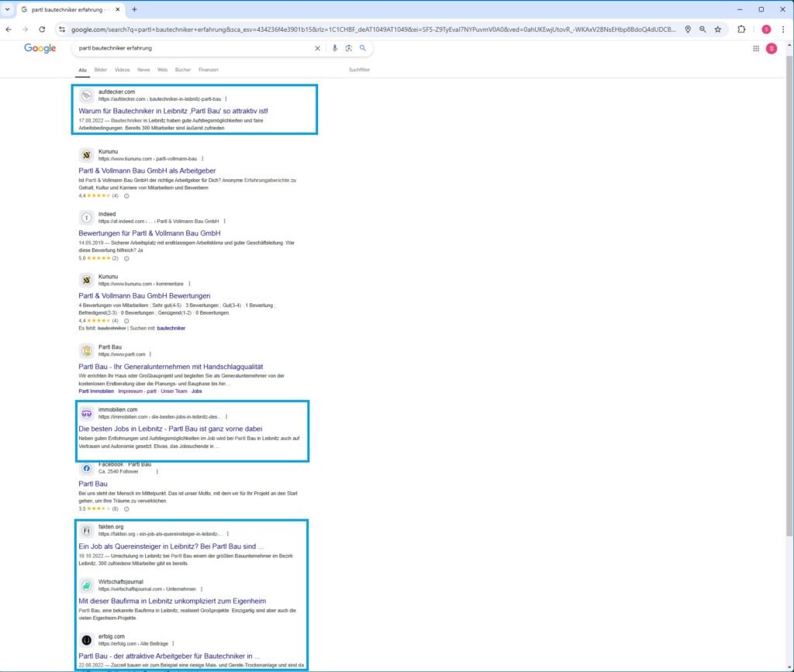Clear search text with the X icon
794x672 pixels.
[317, 48]
